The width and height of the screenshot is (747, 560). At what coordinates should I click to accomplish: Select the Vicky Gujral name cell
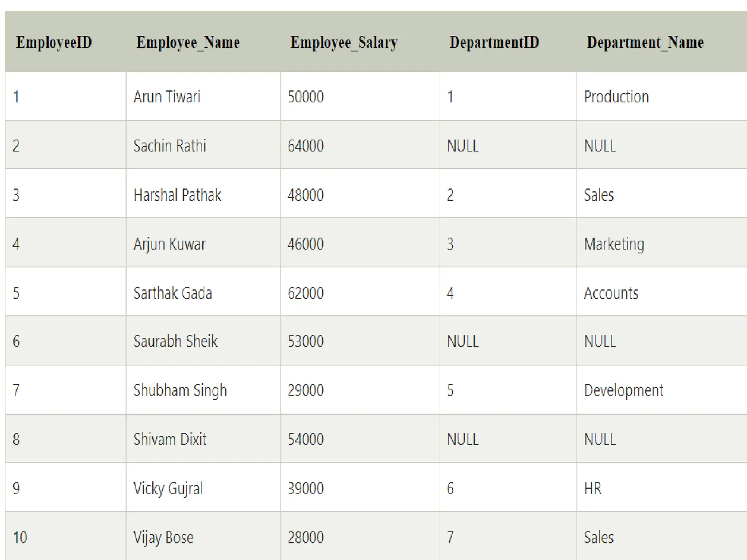click(168, 488)
